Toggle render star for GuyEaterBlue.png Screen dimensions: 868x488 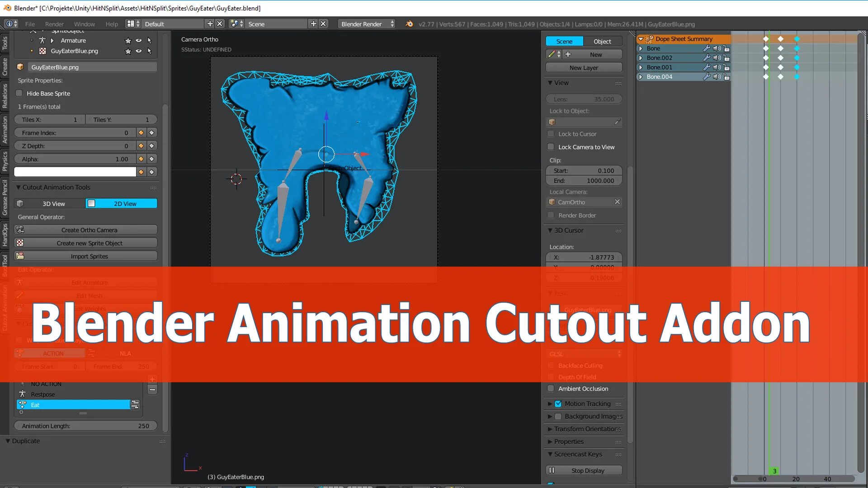click(128, 51)
